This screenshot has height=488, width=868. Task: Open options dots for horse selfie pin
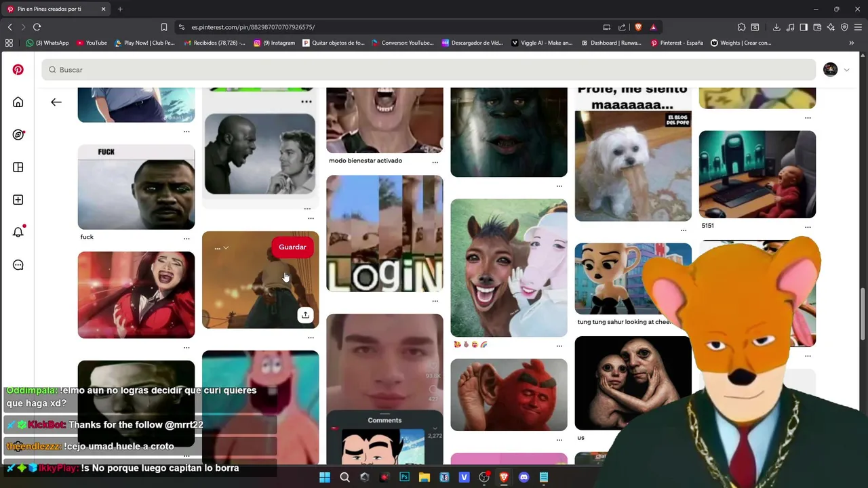click(559, 346)
